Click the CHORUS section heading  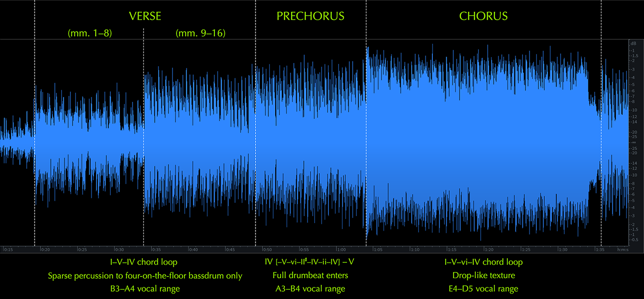483,16
